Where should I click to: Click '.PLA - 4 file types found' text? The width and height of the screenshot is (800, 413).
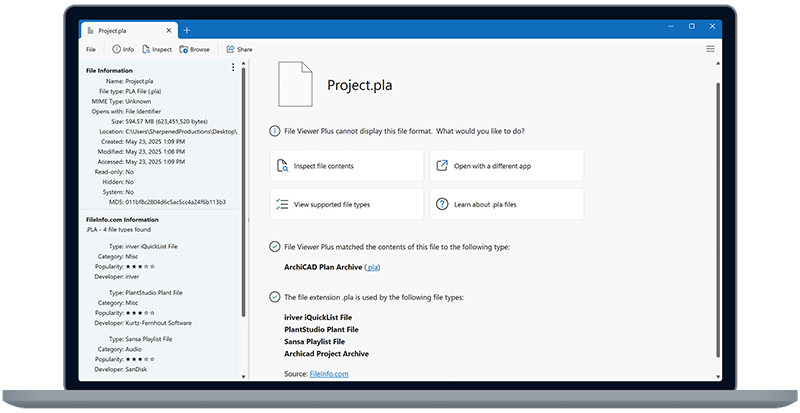pos(118,230)
